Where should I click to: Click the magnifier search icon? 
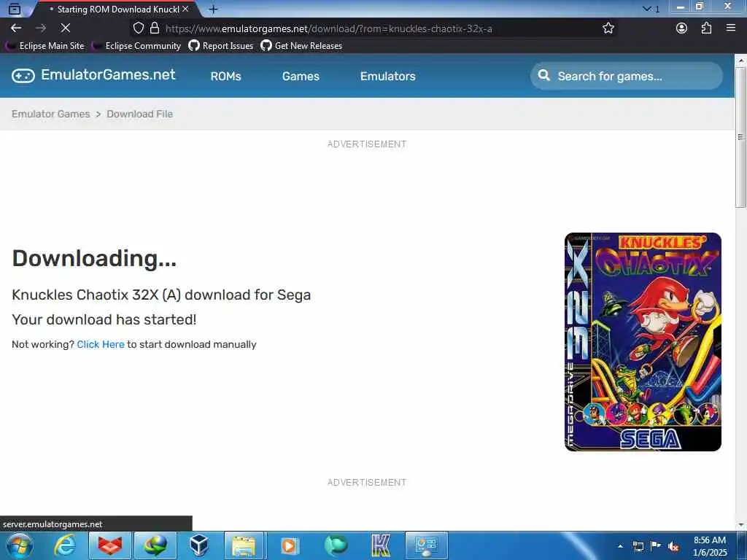(543, 75)
